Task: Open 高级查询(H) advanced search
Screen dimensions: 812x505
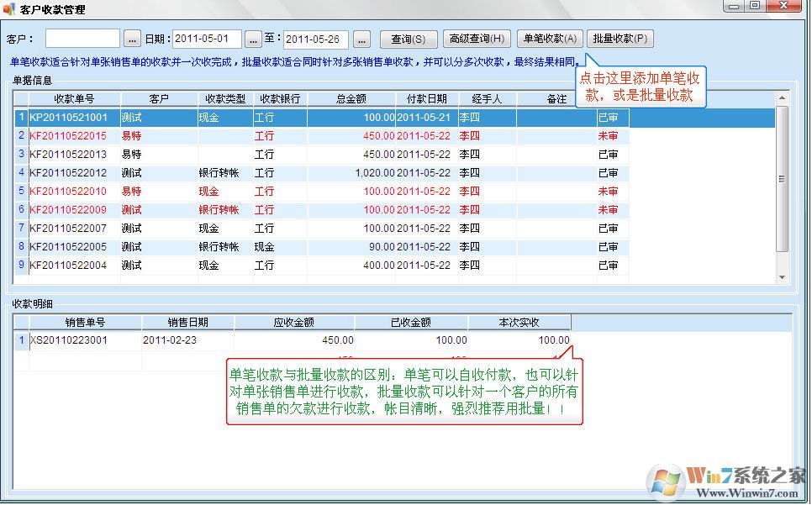Action: tap(476, 38)
